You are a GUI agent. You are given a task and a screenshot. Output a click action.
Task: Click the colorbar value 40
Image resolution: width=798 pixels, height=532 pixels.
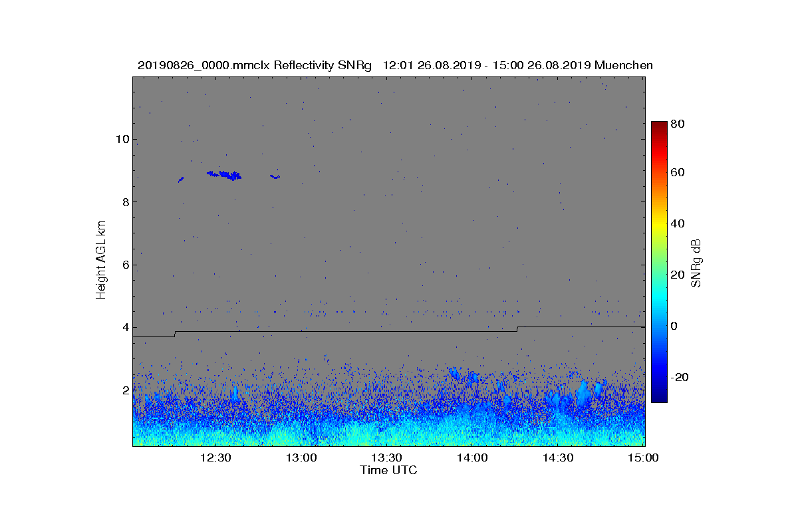point(678,223)
